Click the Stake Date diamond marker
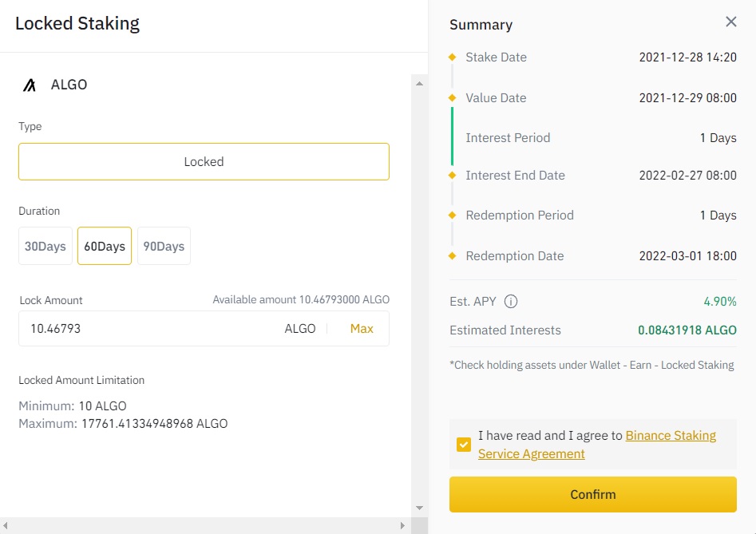The height and width of the screenshot is (534, 756). tap(453, 57)
